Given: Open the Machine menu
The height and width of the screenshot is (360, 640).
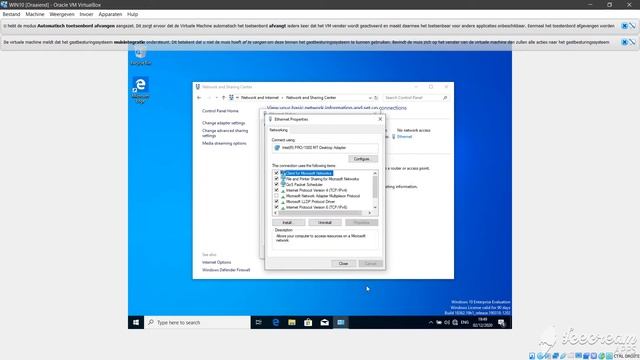Looking at the screenshot, I should point(35,14).
